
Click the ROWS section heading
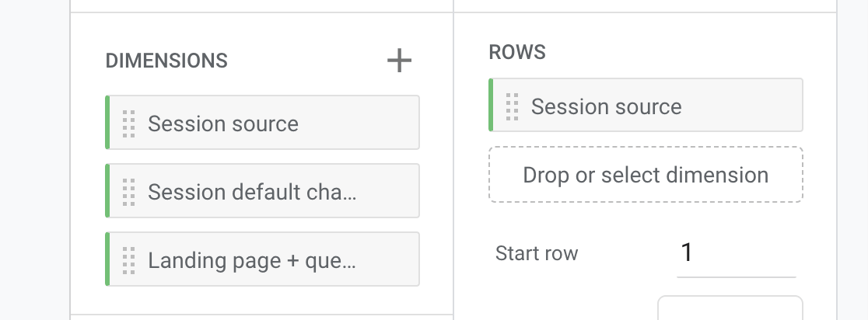[x=517, y=52]
